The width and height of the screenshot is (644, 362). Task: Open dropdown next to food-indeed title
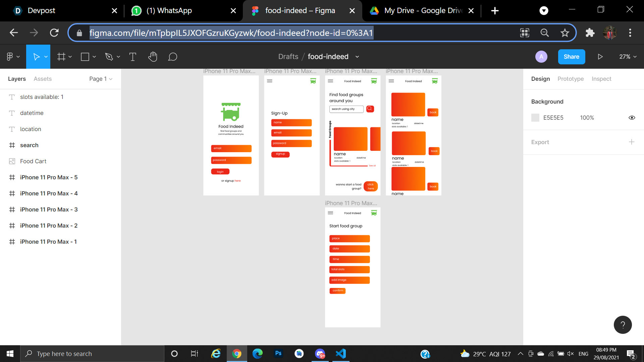coord(357,57)
